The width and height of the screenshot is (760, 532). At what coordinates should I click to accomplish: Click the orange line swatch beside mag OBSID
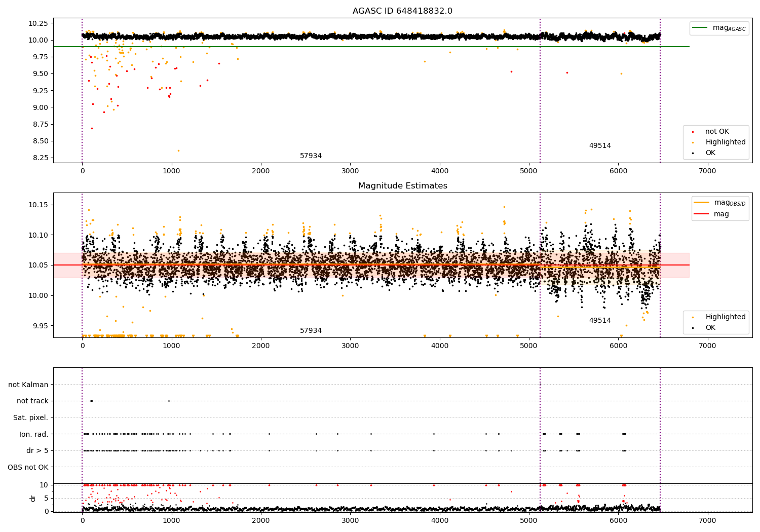click(x=701, y=203)
